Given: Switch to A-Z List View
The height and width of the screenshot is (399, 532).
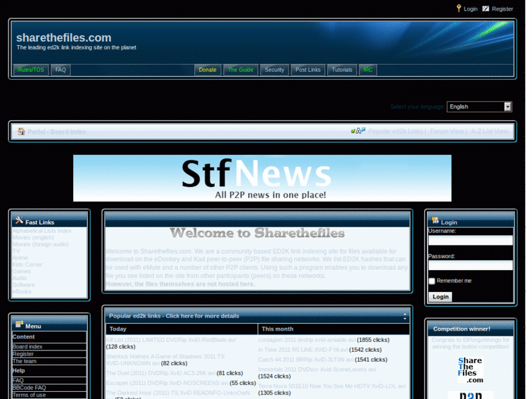Looking at the screenshot, I should pos(489,131).
